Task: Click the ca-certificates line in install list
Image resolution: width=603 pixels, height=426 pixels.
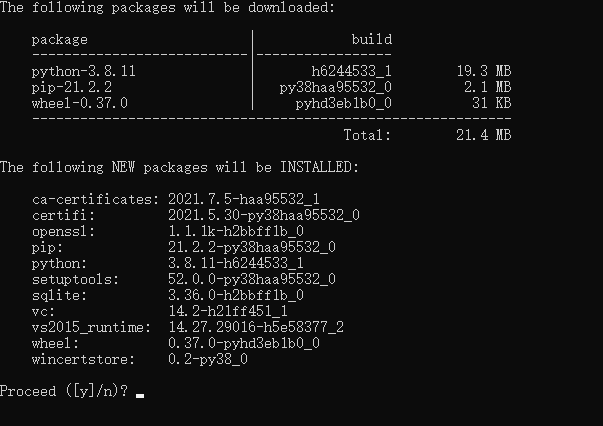Action: coord(176,199)
